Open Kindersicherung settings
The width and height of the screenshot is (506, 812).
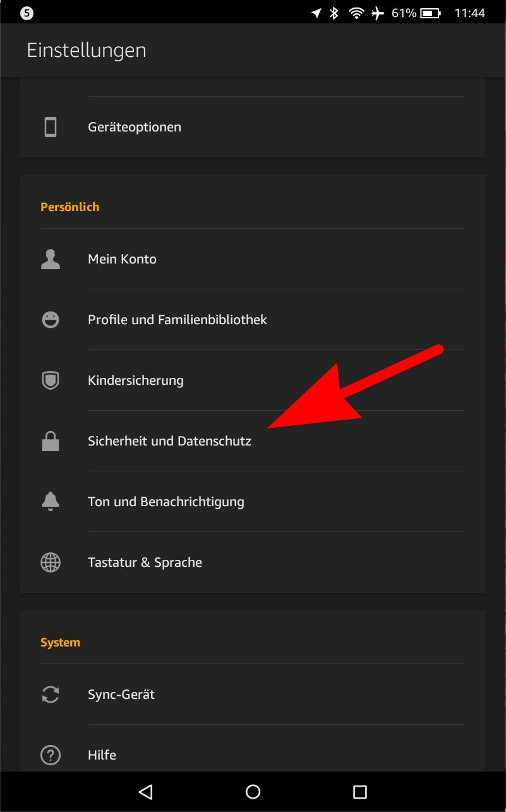click(253, 380)
